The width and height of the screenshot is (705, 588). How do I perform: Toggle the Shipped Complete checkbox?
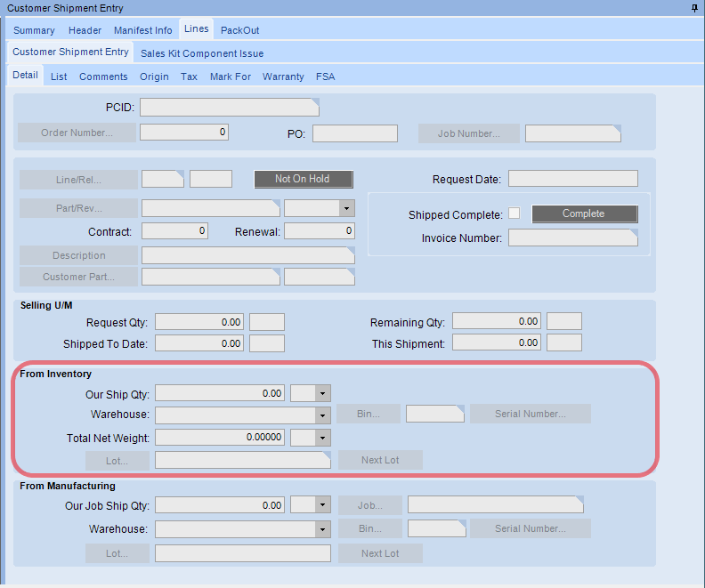coord(514,213)
